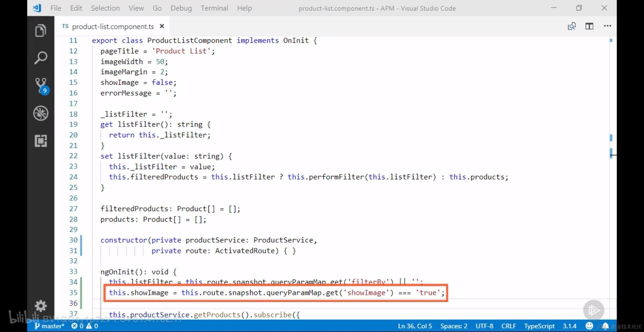Click the Manage gear icon

[41, 306]
